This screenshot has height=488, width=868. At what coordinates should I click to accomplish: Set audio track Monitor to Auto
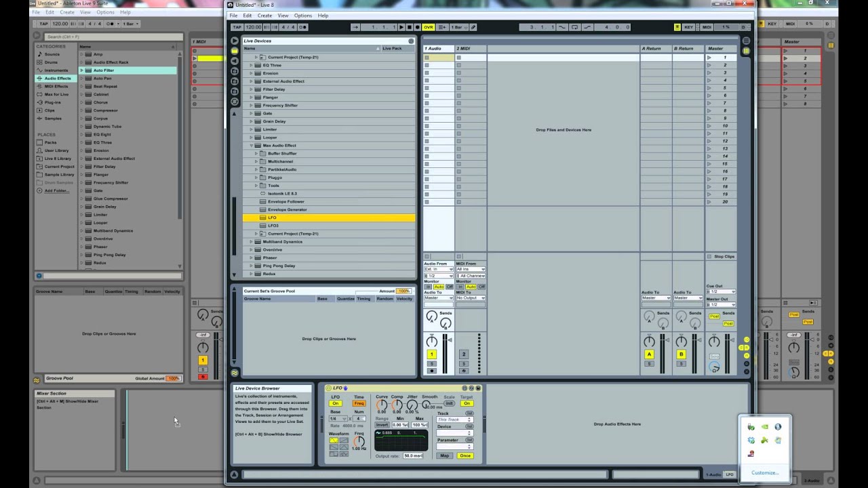(x=439, y=287)
